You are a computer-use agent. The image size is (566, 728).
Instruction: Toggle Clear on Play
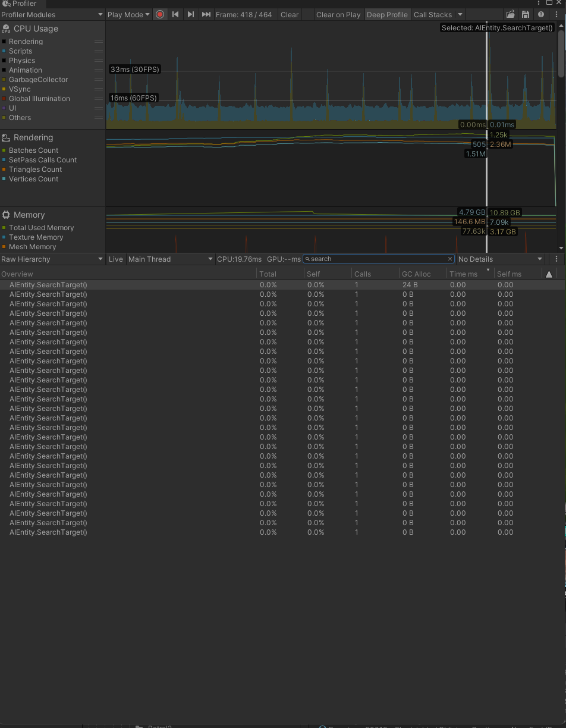[338, 14]
